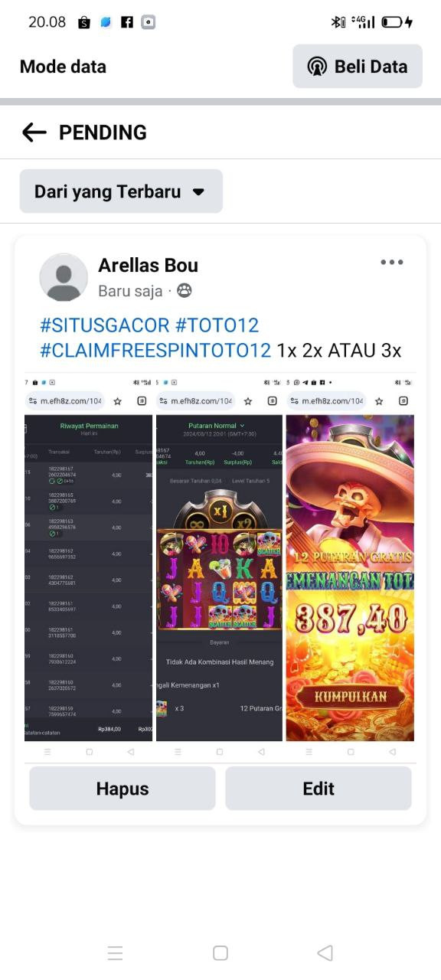Open the #TOTO12 hashtag link
The image size is (441, 980).
click(217, 325)
